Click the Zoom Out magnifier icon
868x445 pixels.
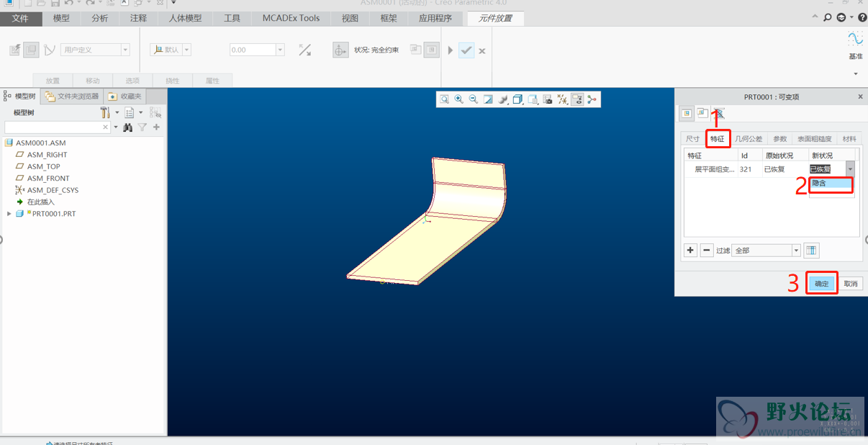click(474, 99)
